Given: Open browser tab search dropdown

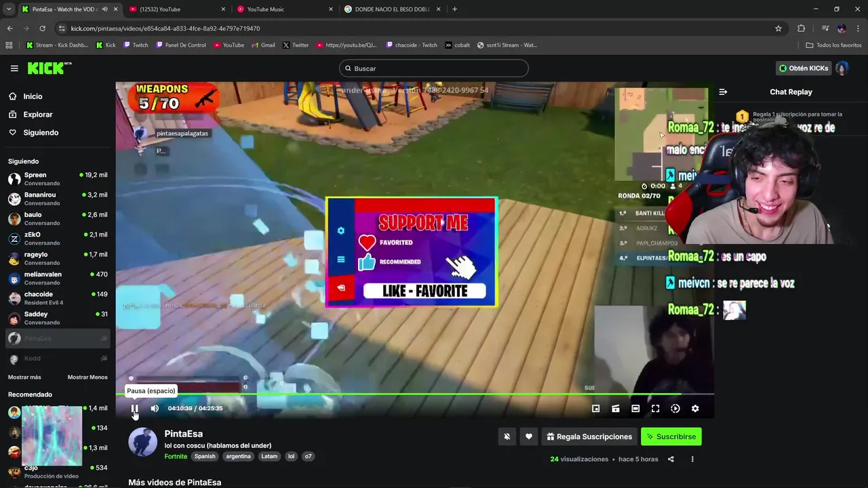Looking at the screenshot, I should 9,9.
